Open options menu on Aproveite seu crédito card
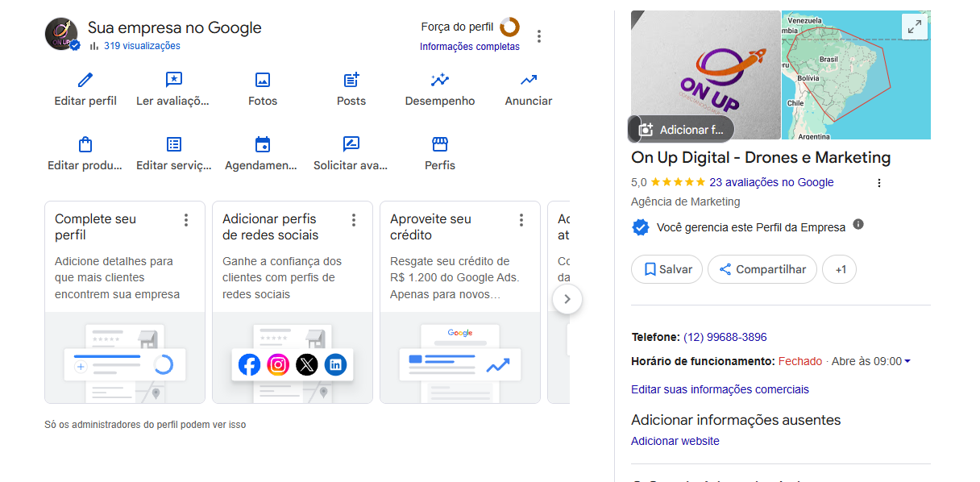This screenshot has width=980, height=482. pyautogui.click(x=521, y=220)
